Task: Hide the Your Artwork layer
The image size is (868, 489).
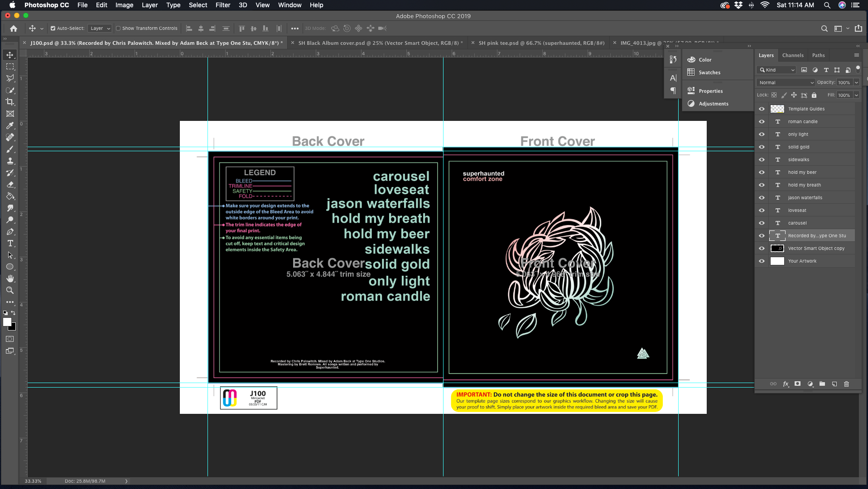Action: pos(762,261)
